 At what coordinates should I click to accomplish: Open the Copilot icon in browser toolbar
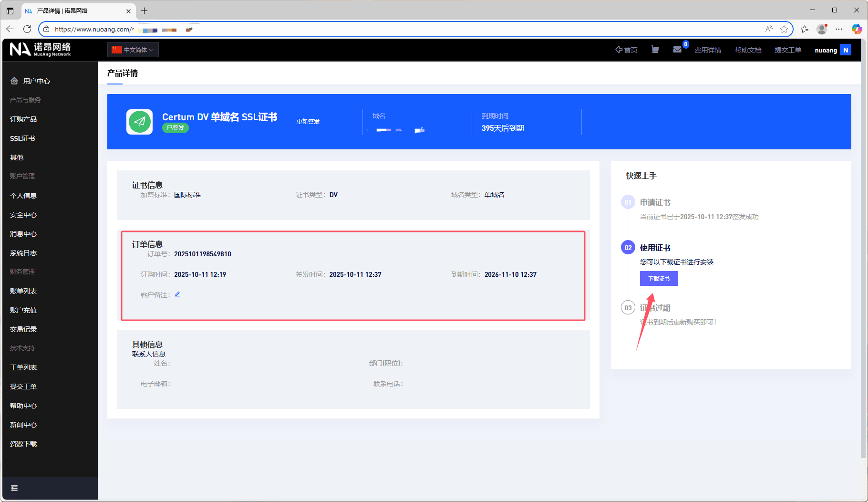pos(857,29)
